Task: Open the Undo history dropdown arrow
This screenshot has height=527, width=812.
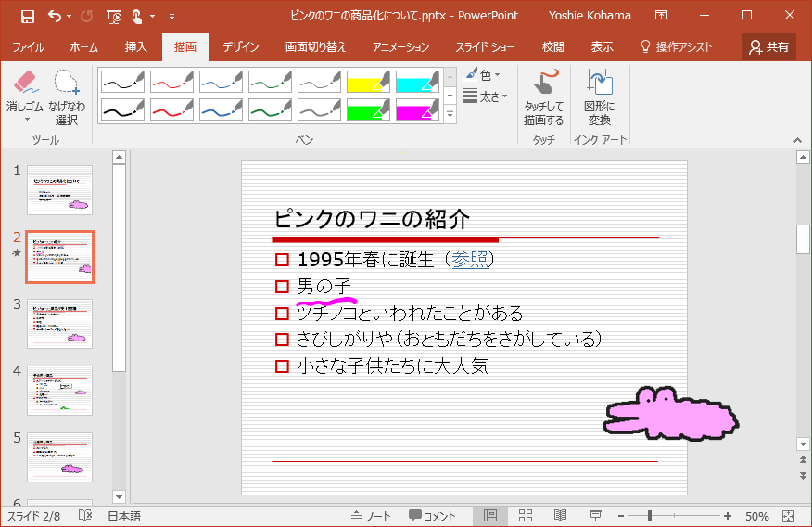Action: [x=70, y=16]
